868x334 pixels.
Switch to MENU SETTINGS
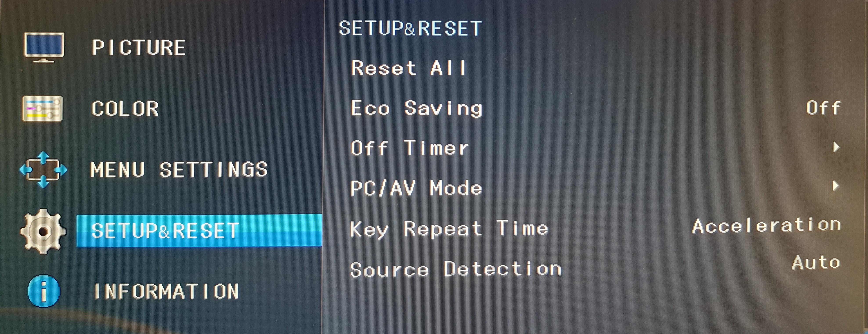tap(179, 169)
